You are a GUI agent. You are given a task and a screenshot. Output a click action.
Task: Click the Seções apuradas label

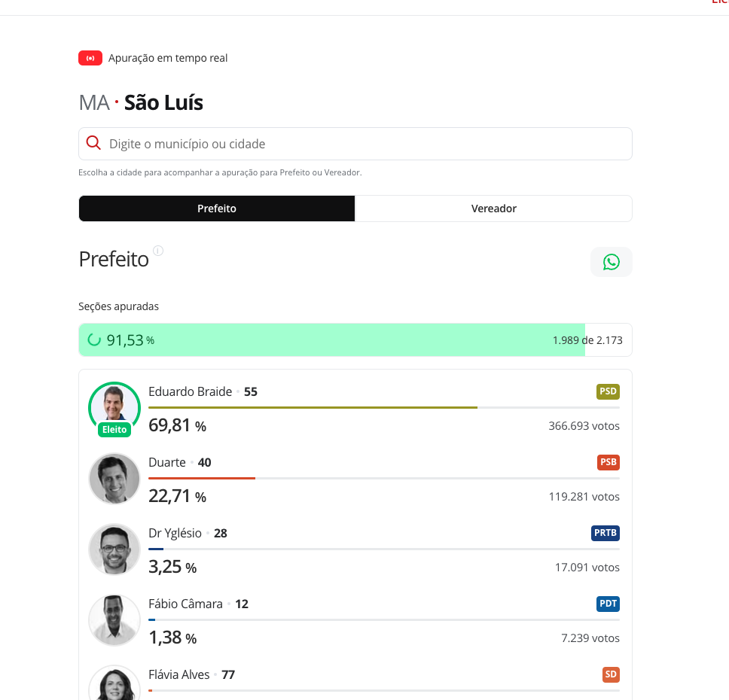click(x=118, y=306)
